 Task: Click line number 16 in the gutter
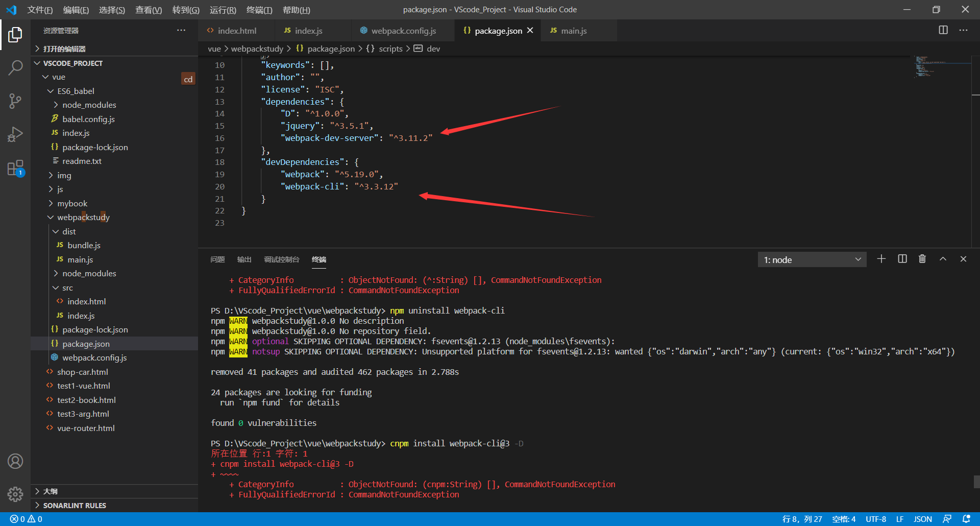click(219, 138)
